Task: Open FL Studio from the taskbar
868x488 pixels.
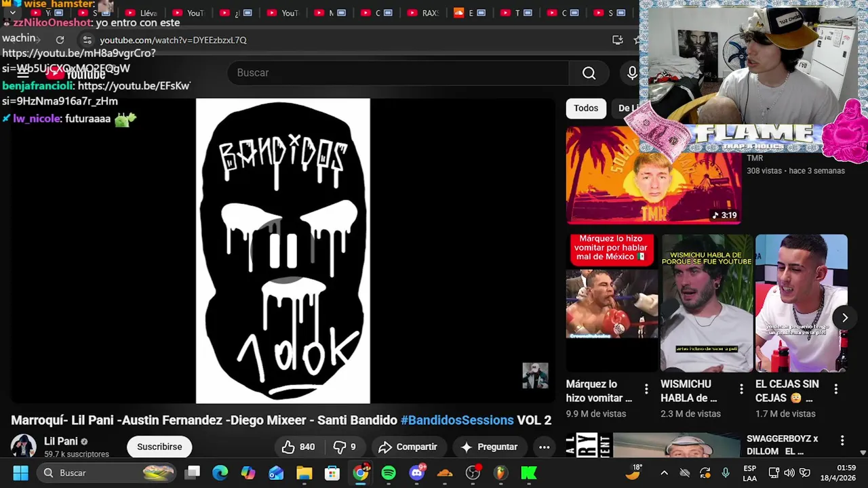Action: click(500, 473)
